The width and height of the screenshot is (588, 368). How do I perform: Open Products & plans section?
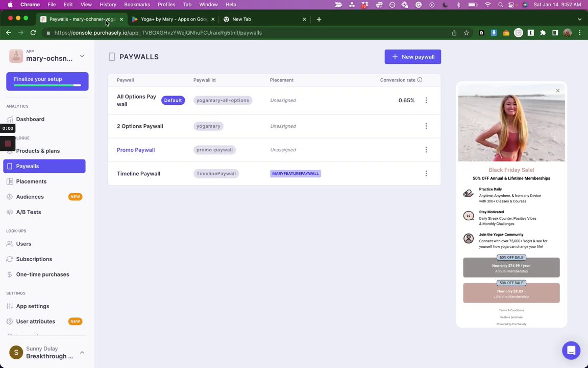[37, 151]
